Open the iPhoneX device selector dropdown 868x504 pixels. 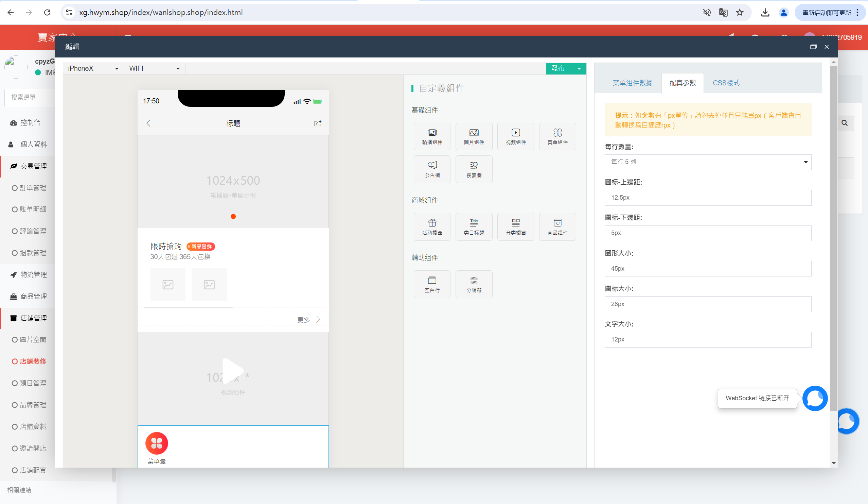point(92,68)
